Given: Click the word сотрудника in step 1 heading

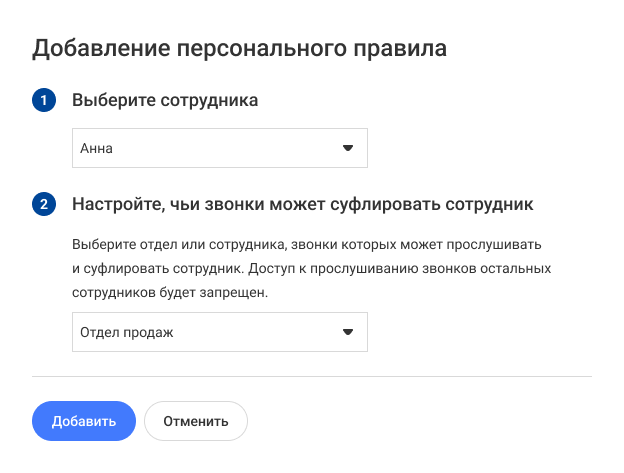Looking at the screenshot, I should (x=209, y=100).
